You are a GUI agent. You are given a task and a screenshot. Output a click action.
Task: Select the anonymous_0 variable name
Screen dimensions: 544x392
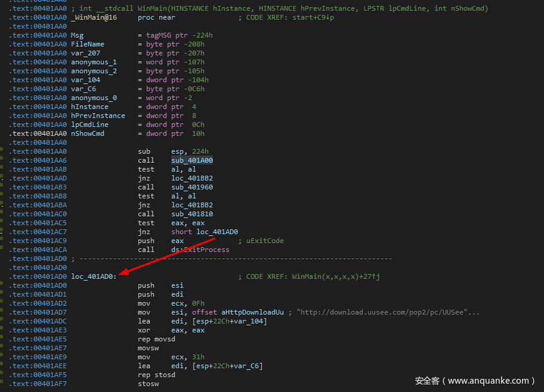pos(94,98)
